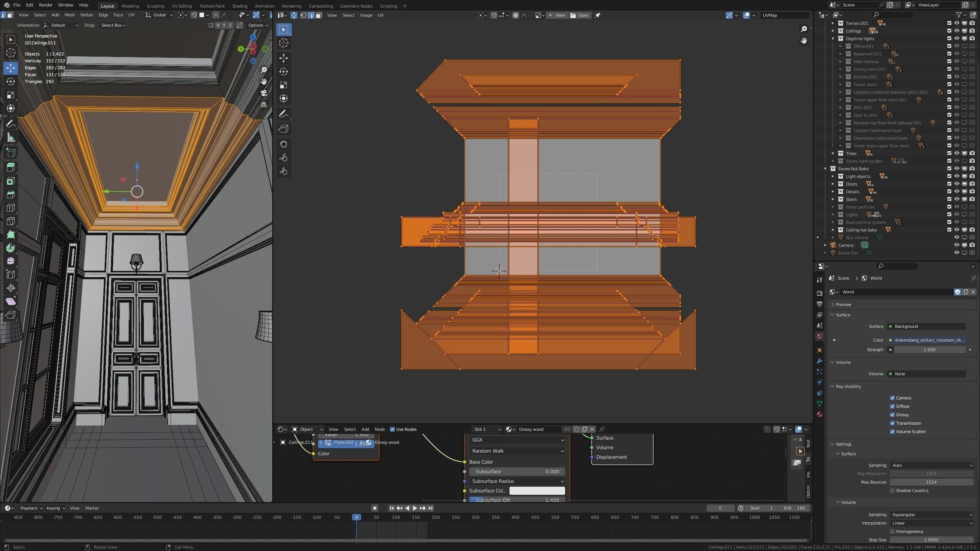
Task: Select the Move tool in UV editor toolbar
Action: (x=284, y=58)
